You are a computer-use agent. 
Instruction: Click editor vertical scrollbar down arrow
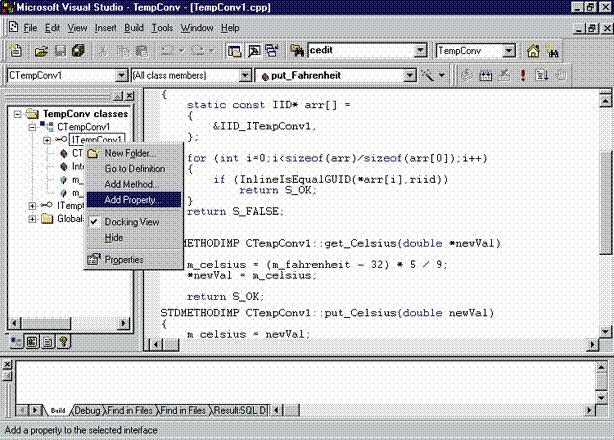coord(605,331)
